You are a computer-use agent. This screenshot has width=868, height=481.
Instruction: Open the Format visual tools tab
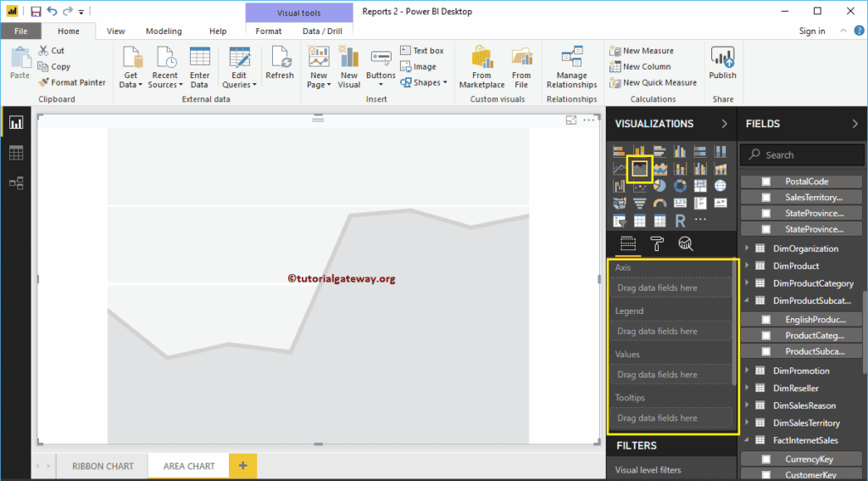point(269,31)
